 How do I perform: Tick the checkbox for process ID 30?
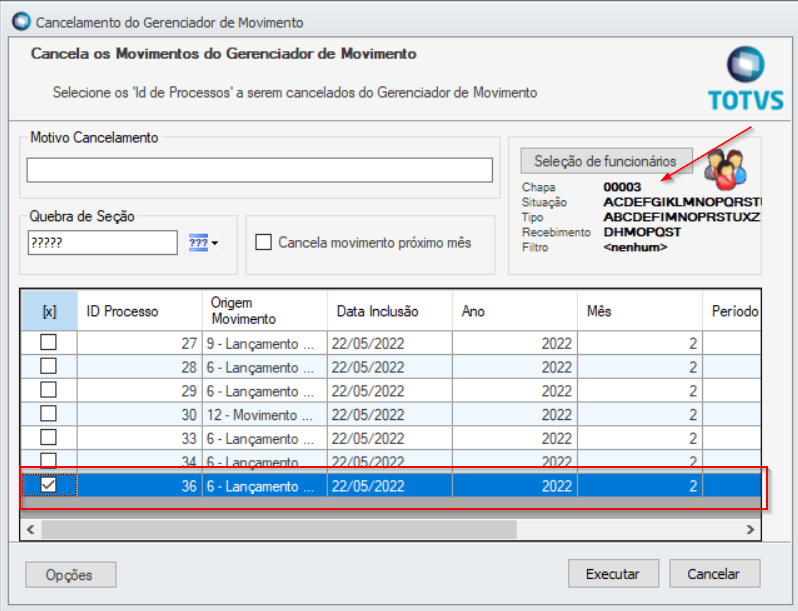(48, 414)
